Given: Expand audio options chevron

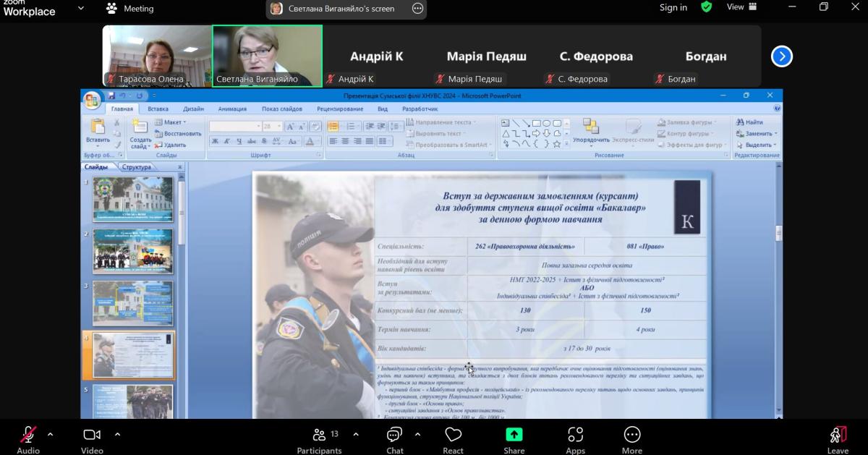Looking at the screenshot, I should (50, 434).
